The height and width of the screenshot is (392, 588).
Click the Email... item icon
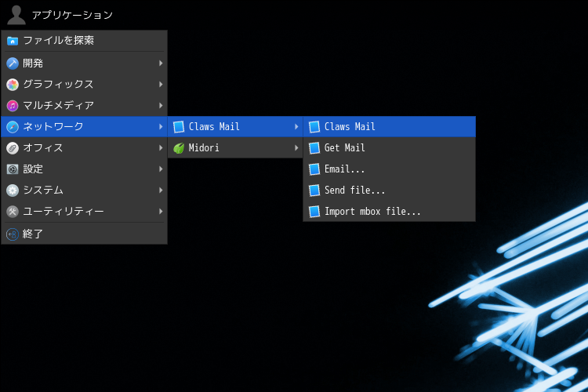[x=314, y=169]
